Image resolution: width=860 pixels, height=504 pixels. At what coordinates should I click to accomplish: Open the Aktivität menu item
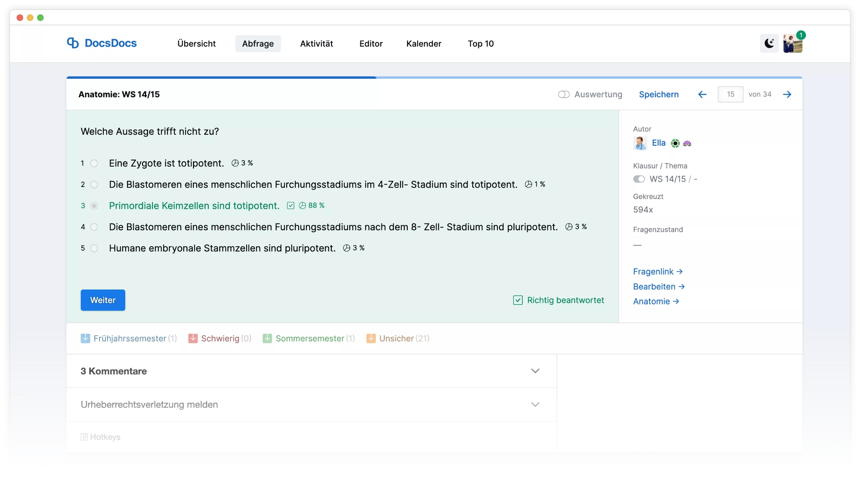[x=316, y=44]
